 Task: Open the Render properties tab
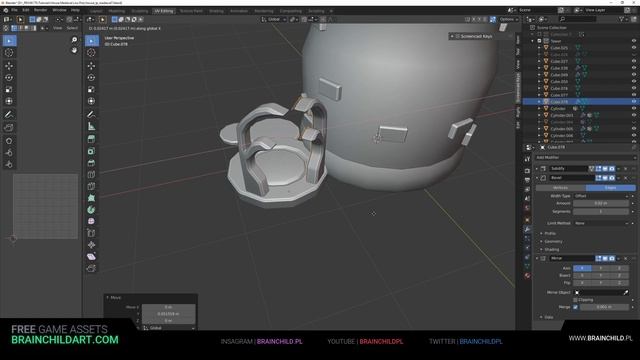527,171
